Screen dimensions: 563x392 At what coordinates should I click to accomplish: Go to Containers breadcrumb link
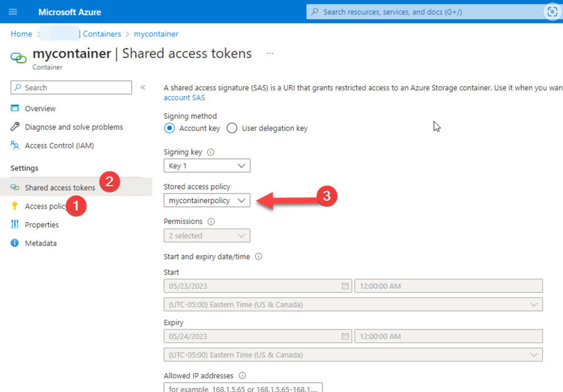(x=102, y=34)
